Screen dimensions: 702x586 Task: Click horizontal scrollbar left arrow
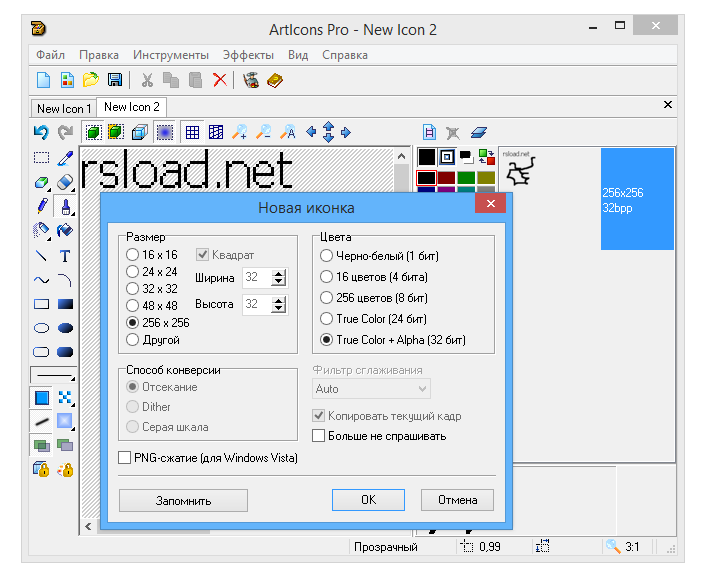point(89,526)
